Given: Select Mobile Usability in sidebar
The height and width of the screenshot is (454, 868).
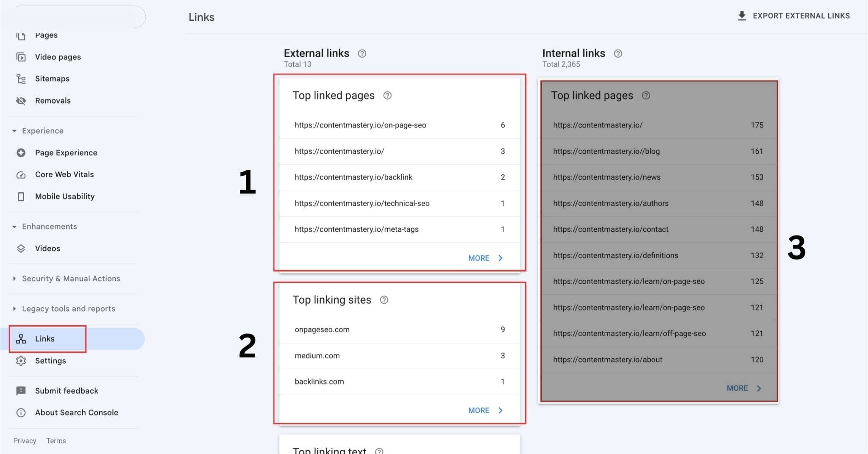Looking at the screenshot, I should (x=65, y=197).
